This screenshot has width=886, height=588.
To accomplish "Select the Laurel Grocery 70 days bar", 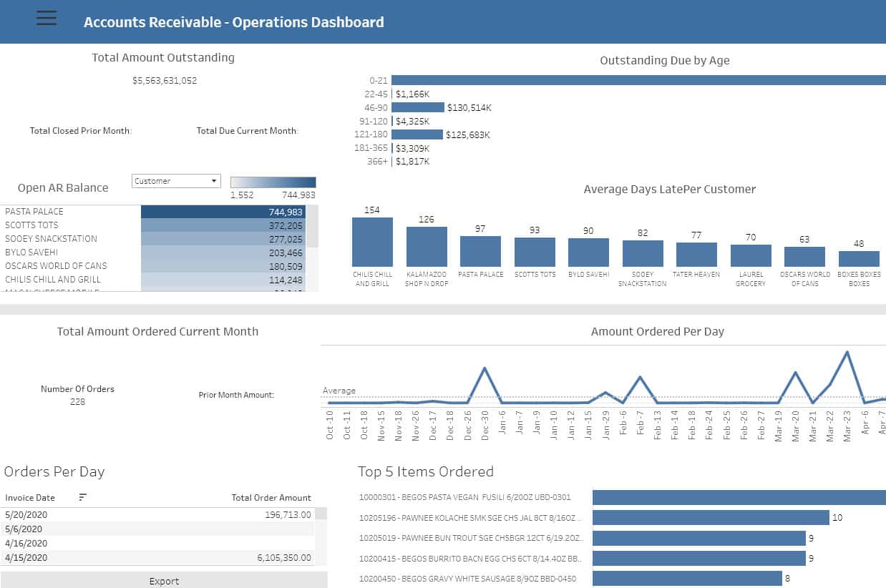I will coord(751,255).
